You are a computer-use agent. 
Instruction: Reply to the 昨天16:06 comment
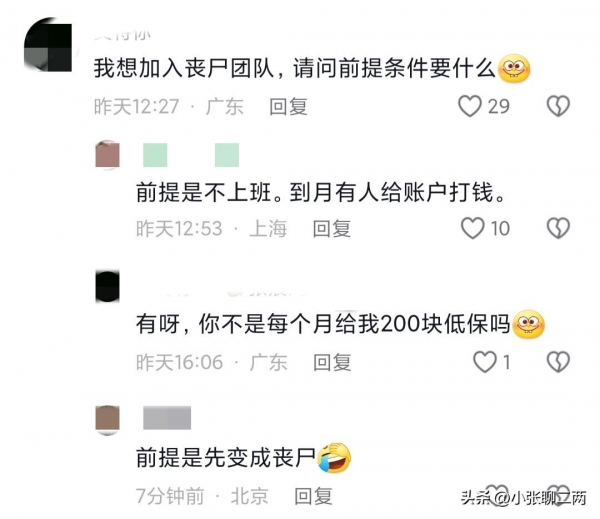(332, 362)
